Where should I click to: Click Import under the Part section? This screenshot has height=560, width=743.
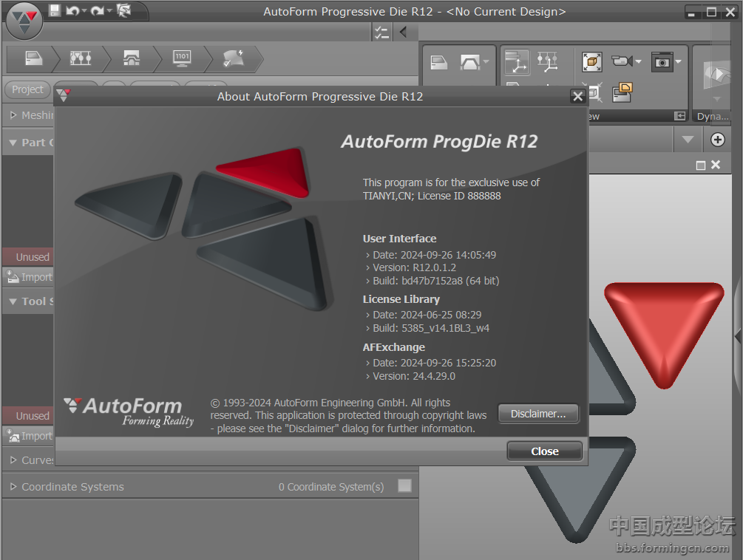(30, 277)
